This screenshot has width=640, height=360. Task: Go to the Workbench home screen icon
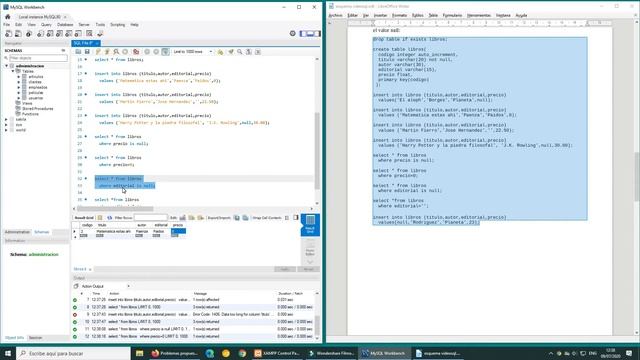point(7,17)
